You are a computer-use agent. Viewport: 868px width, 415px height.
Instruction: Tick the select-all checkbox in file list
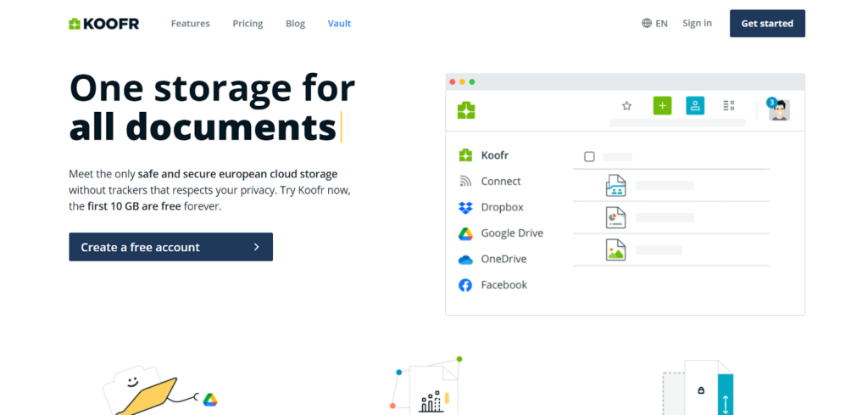590,157
